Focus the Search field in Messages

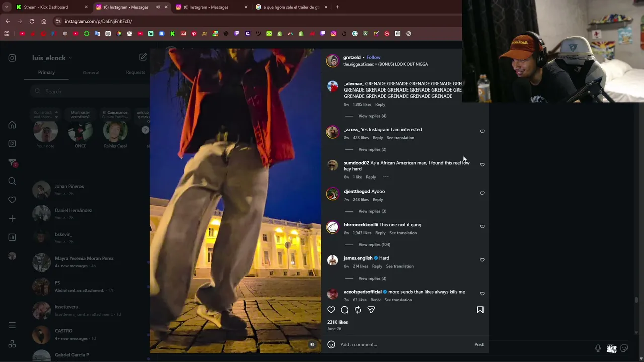pyautogui.click(x=90, y=91)
